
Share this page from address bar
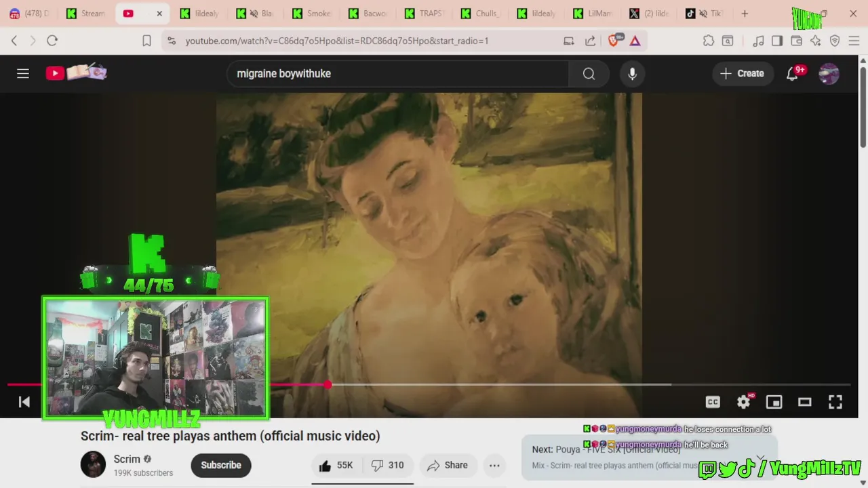(590, 41)
